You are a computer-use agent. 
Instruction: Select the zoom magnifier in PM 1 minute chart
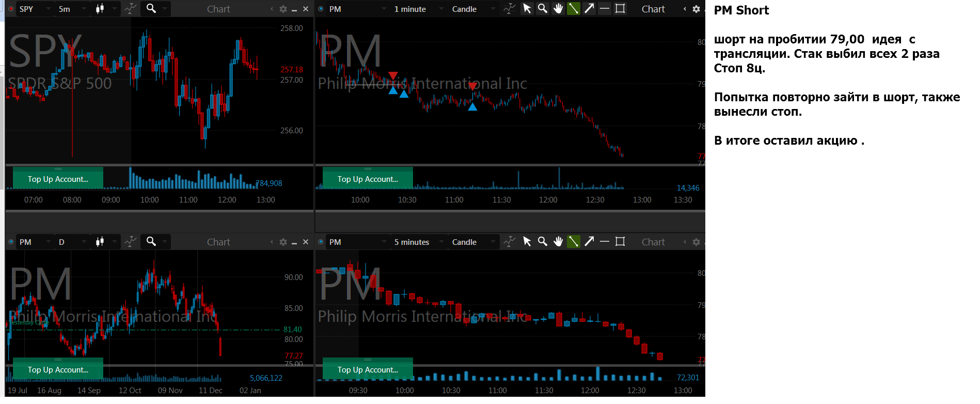coord(543,9)
